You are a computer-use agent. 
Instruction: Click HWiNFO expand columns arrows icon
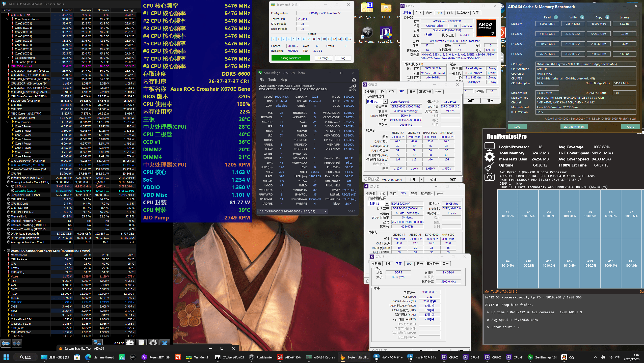[6, 343]
